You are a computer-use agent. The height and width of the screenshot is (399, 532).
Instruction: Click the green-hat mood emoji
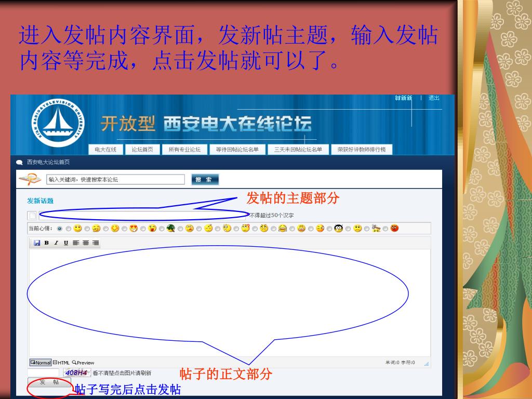pyautogui.click(x=171, y=229)
